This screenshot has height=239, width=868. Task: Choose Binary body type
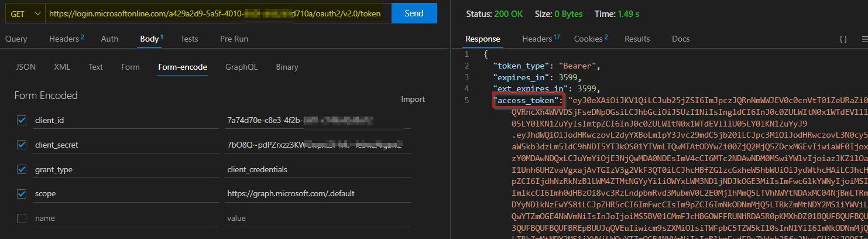[x=287, y=67]
